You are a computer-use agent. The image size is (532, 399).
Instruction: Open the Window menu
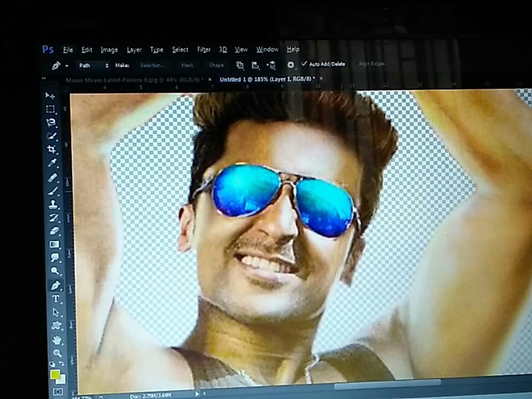[267, 49]
